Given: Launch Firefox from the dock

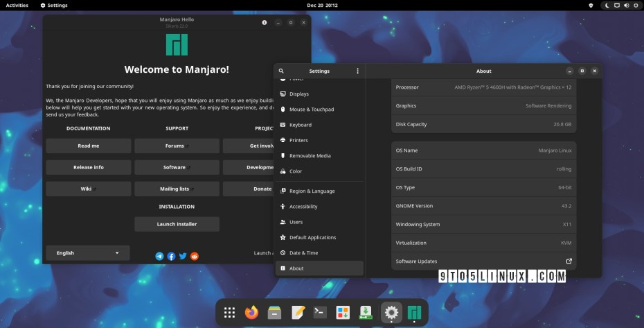Looking at the screenshot, I should point(252,312).
